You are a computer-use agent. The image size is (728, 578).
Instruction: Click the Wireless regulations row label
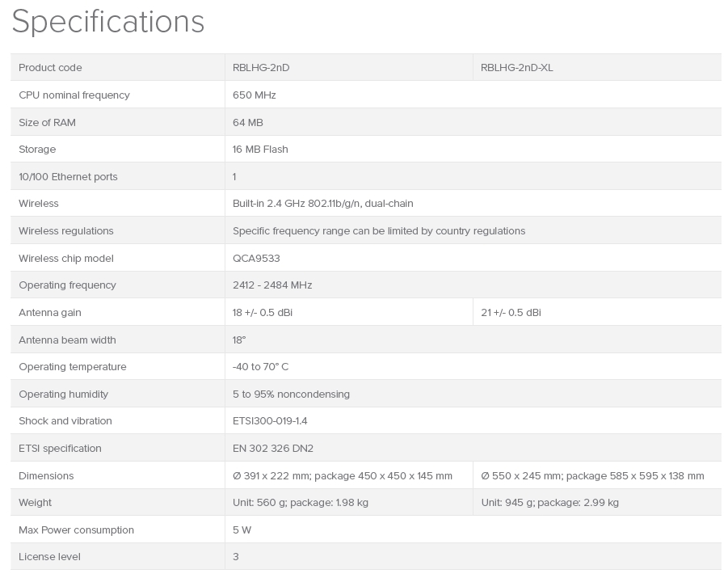click(66, 231)
